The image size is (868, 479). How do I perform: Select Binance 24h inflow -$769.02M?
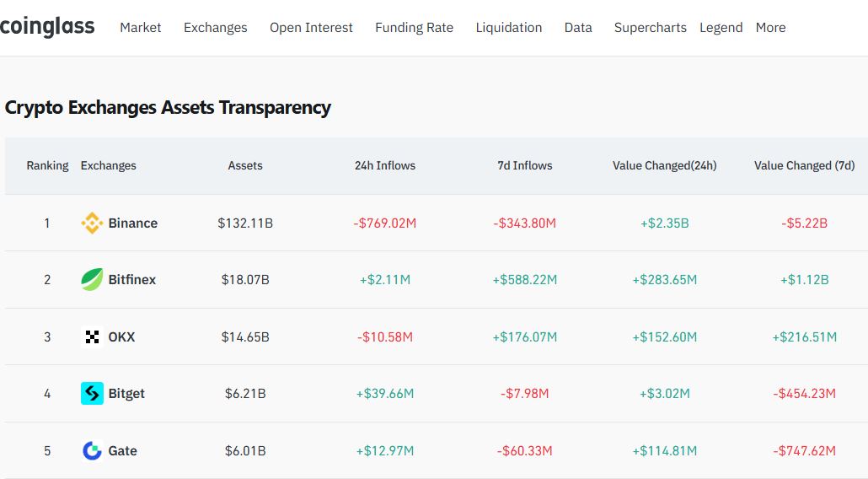click(x=385, y=223)
